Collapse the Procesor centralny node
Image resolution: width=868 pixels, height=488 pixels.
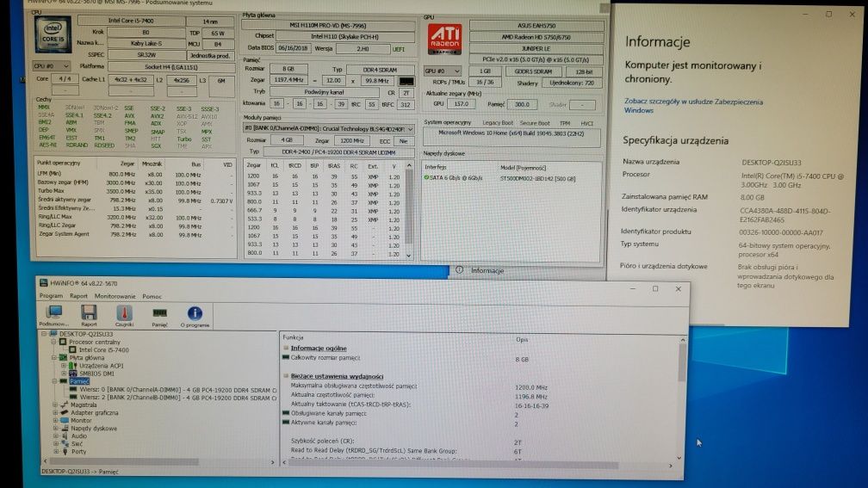[x=54, y=342]
